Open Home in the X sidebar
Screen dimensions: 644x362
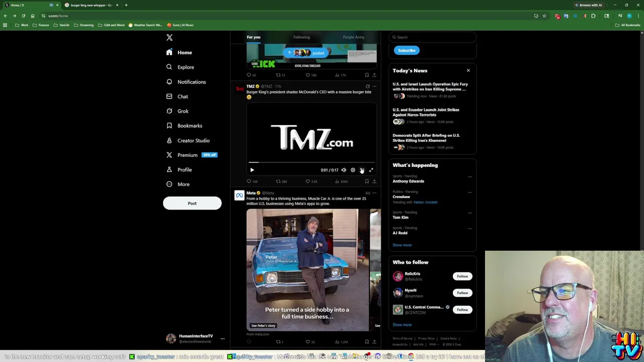tap(179, 52)
